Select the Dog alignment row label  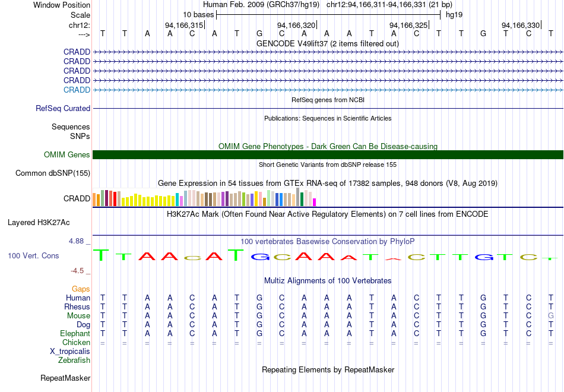coord(83,325)
